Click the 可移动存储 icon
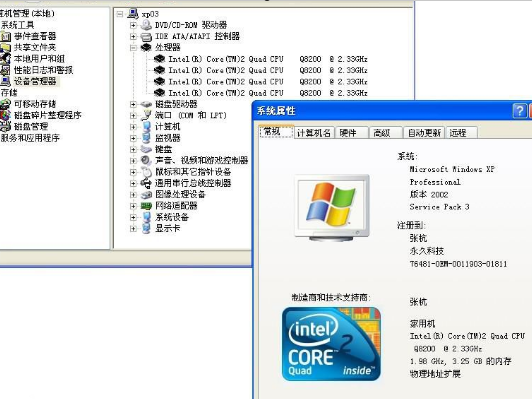 point(5,104)
